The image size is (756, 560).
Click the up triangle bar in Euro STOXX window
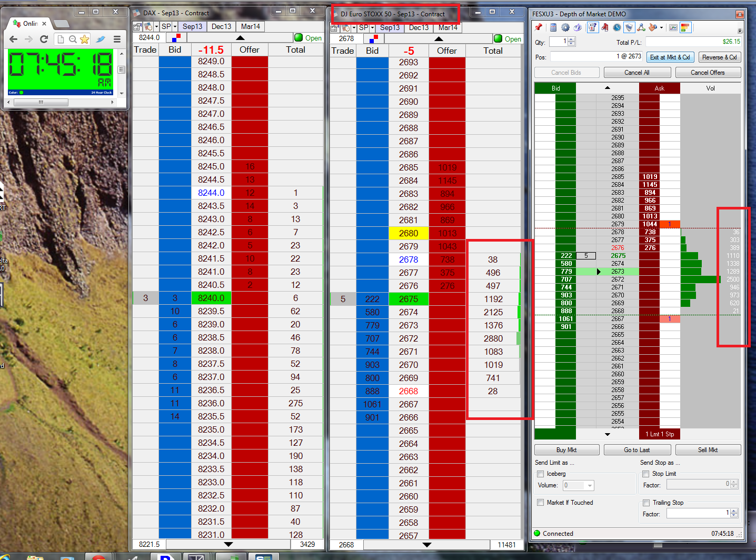[439, 39]
